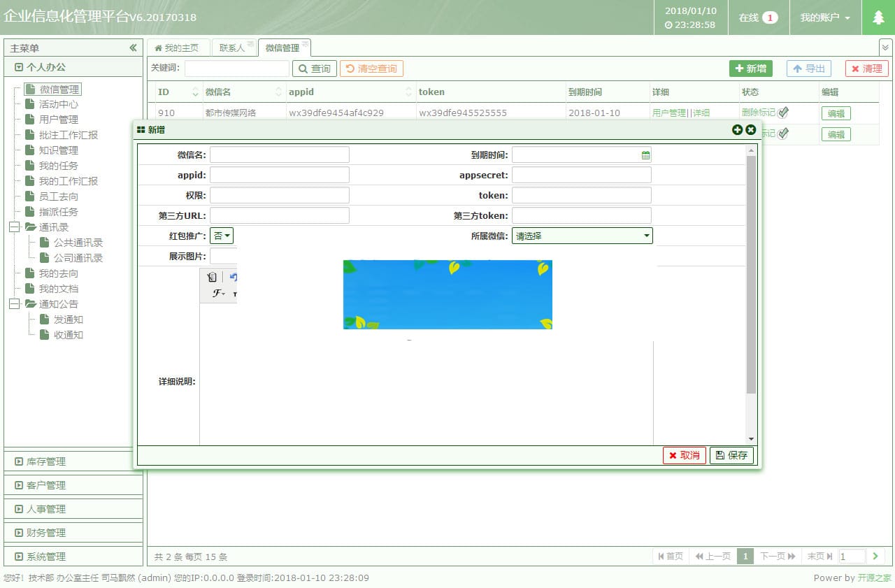
Task: Save the form with the 保存 button
Action: pos(731,455)
